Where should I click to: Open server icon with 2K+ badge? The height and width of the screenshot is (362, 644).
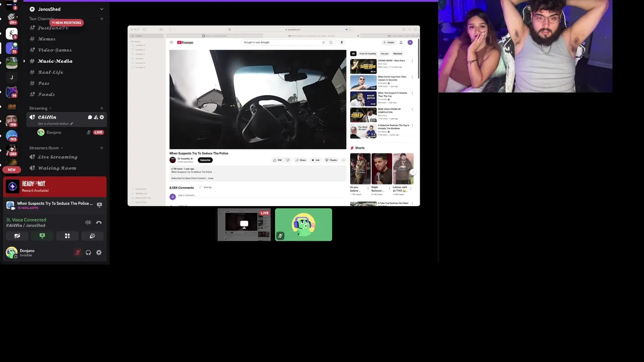pos(12,19)
